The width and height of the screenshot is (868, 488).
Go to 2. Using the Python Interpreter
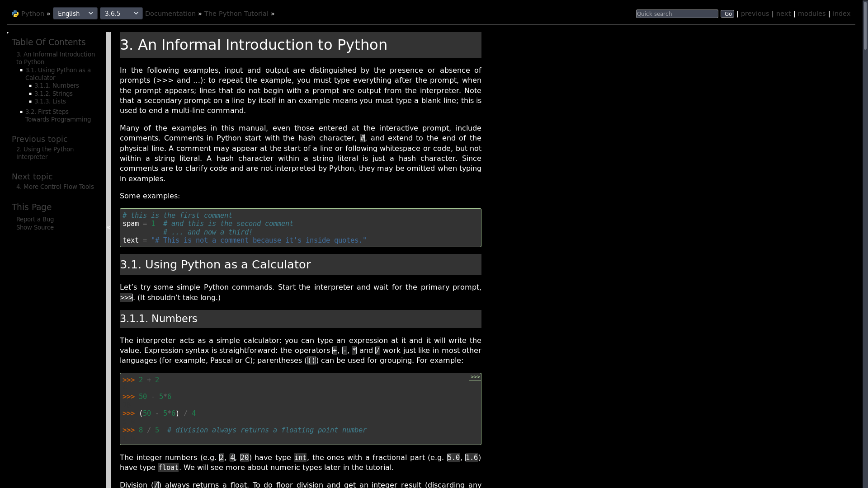tap(45, 153)
